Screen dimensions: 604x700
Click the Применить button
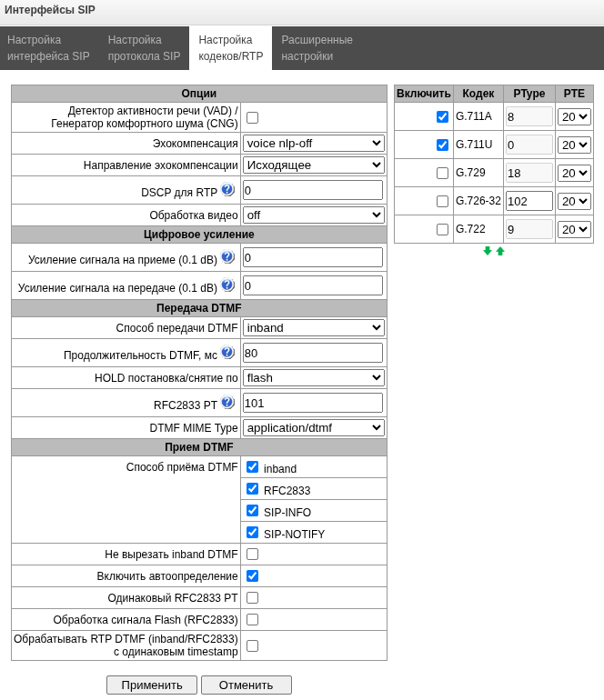point(152,685)
